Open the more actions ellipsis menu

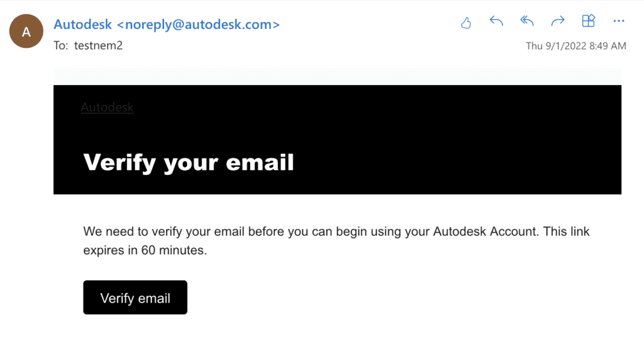[x=619, y=22]
